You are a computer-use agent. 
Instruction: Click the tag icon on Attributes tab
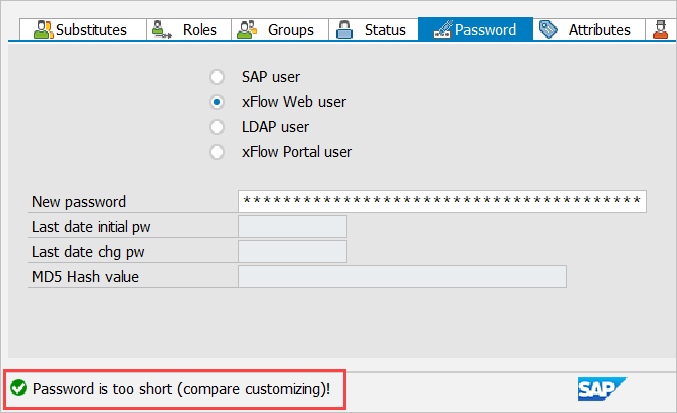coord(549,29)
